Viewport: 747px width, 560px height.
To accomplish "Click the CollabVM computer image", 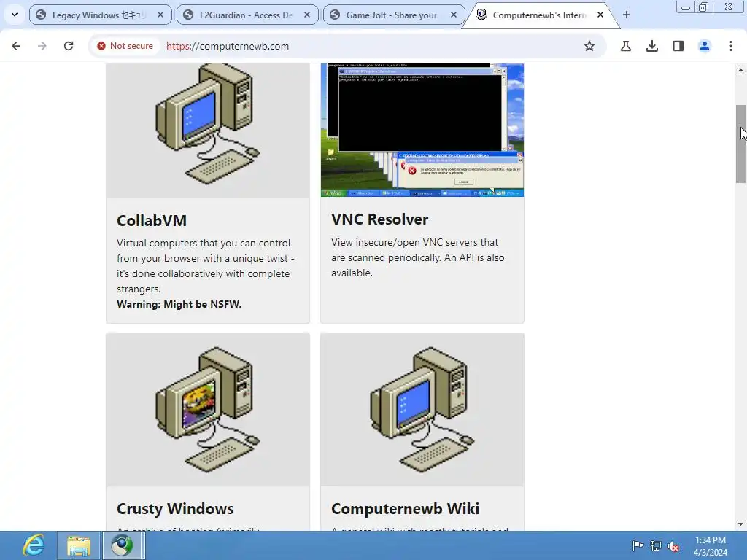I will click(208, 131).
